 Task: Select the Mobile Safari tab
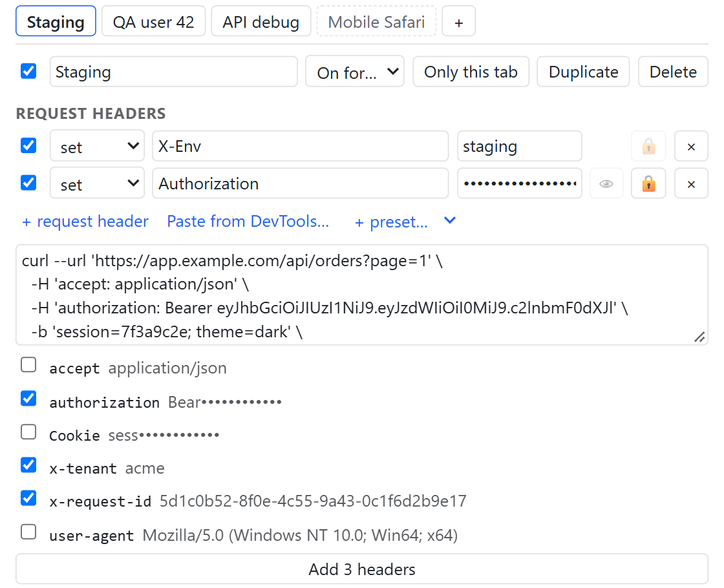[x=376, y=21]
